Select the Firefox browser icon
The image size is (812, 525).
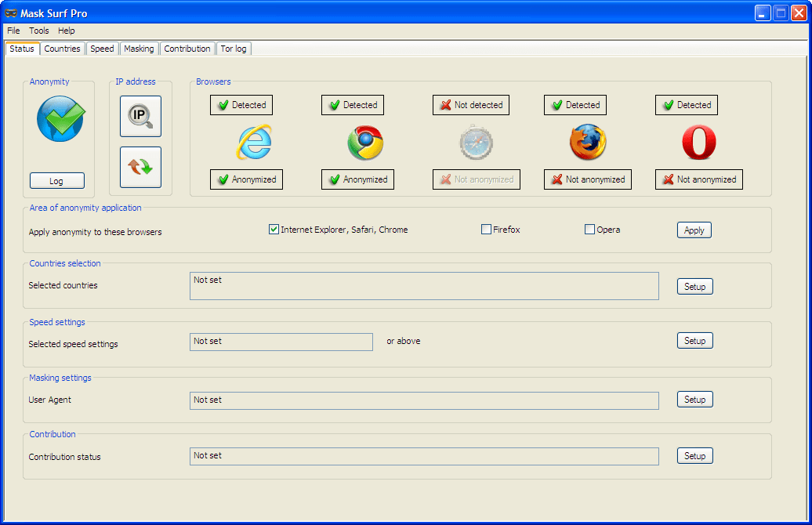click(587, 142)
